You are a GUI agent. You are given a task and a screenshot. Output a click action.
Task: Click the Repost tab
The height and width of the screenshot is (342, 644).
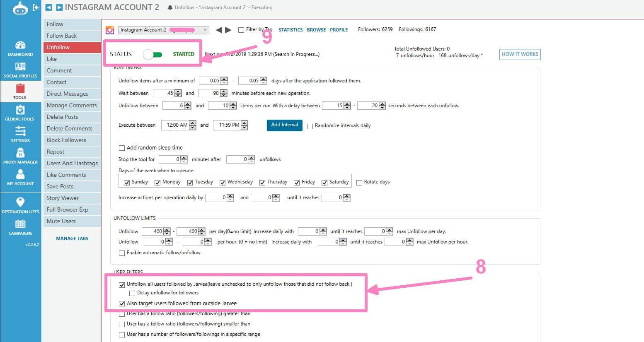coord(72,152)
